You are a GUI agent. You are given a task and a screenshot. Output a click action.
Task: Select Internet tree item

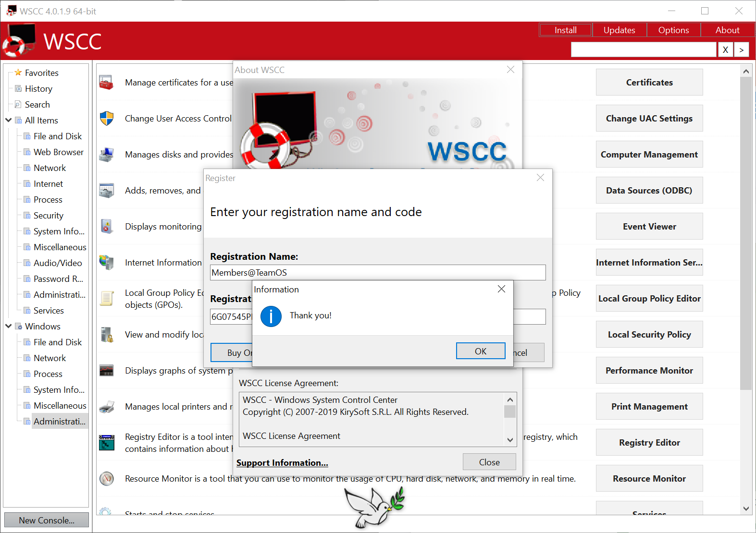click(48, 184)
